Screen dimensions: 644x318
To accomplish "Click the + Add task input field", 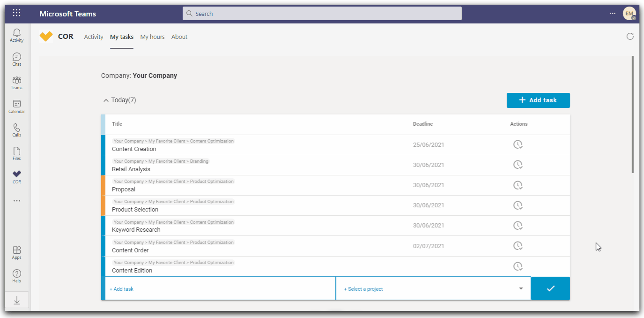I will [221, 289].
